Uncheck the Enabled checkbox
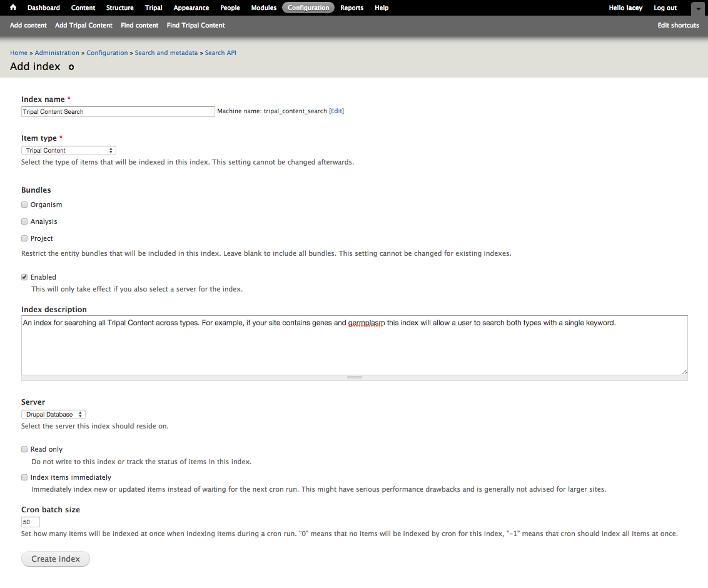Viewport: 708px width, 588px height. click(x=24, y=277)
